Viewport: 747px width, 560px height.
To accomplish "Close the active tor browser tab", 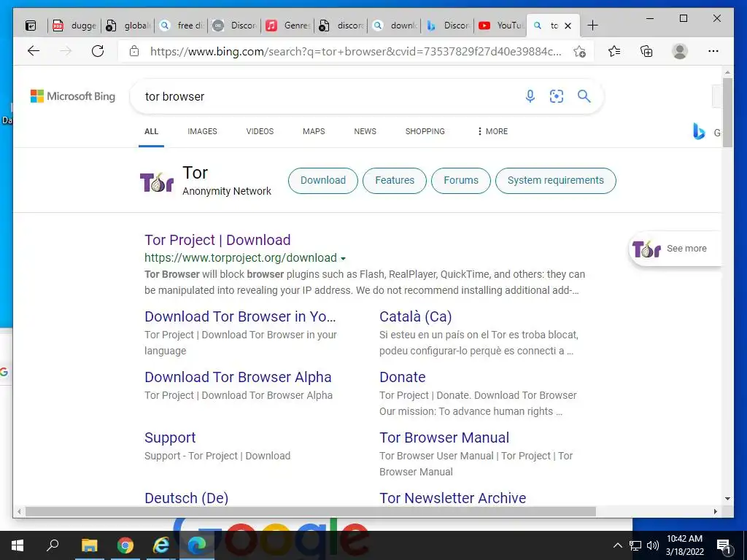I will (x=568, y=26).
